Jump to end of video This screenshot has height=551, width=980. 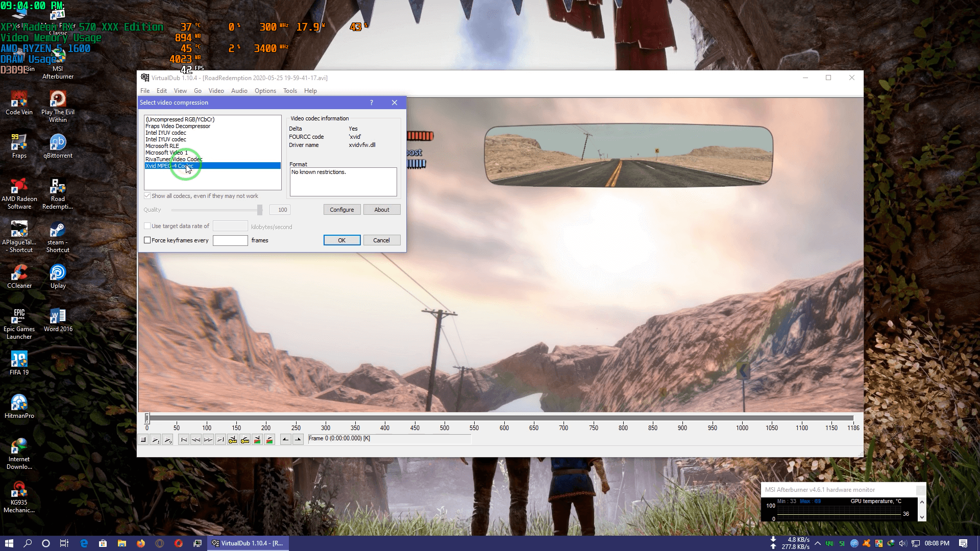click(220, 440)
